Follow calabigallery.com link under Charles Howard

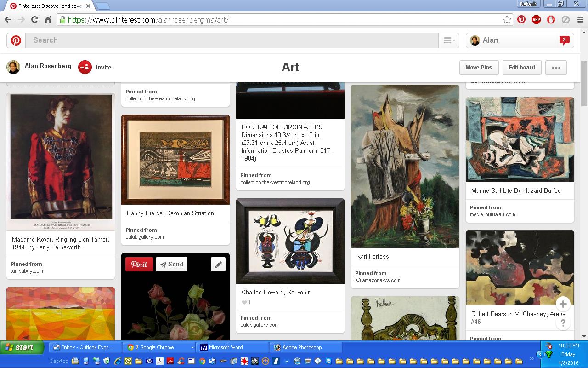click(x=260, y=325)
